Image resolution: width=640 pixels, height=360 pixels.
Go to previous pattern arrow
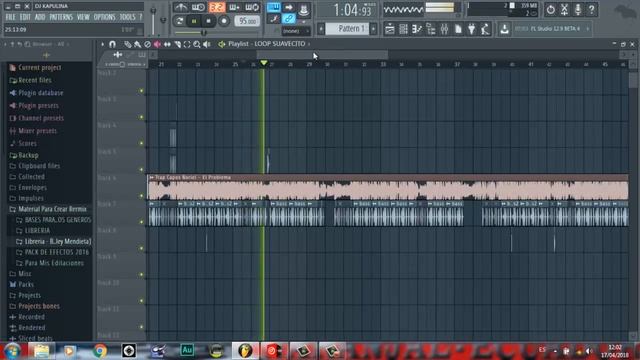tap(321, 29)
